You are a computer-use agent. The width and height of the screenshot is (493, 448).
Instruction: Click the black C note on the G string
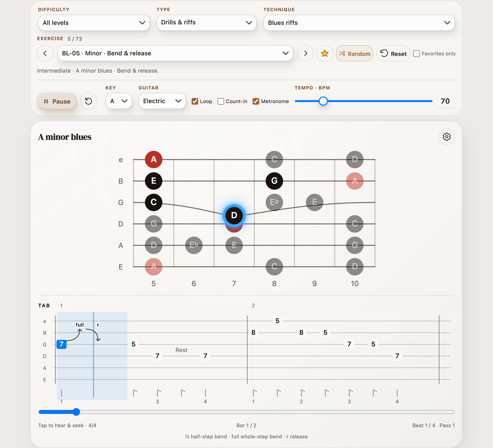[x=153, y=202]
